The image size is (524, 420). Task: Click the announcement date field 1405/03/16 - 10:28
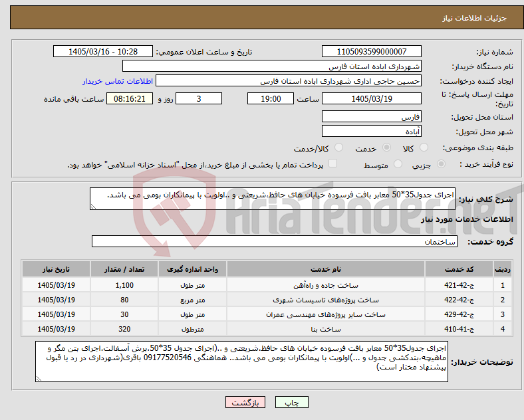[103, 51]
